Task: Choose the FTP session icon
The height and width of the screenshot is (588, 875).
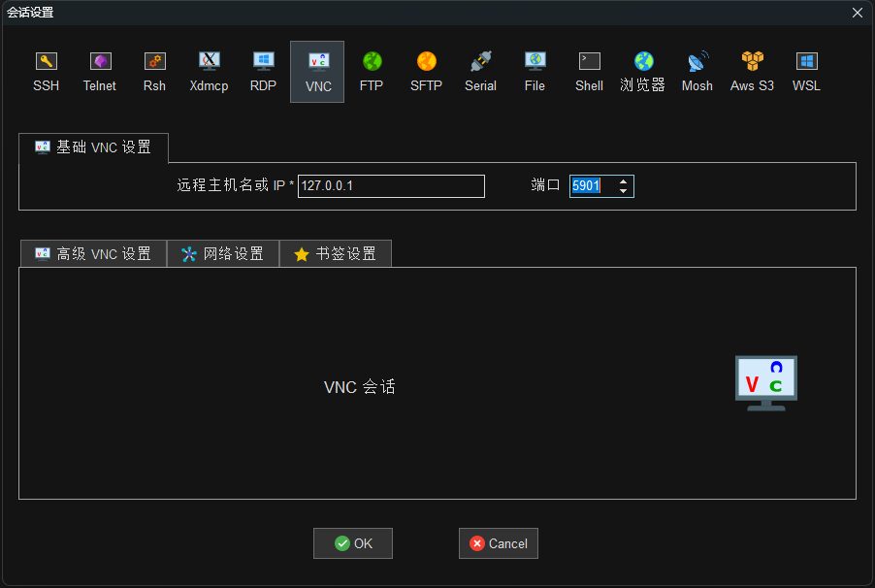Action: [372, 71]
